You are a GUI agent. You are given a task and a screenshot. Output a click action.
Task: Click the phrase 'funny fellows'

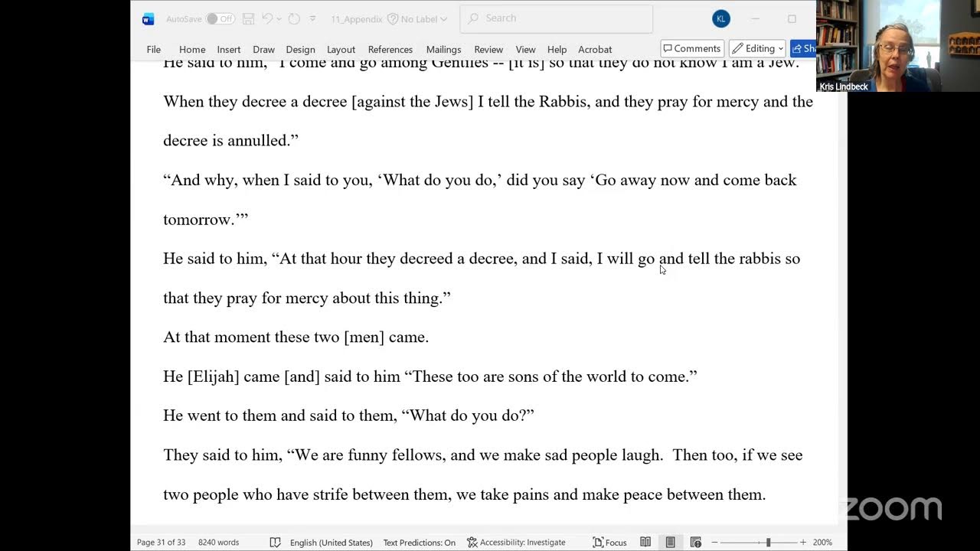point(397,455)
